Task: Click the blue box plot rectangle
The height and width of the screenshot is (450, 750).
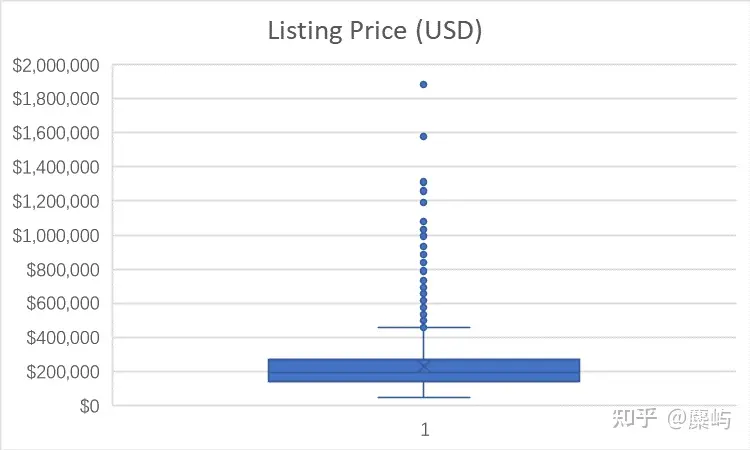Action: 424,370
